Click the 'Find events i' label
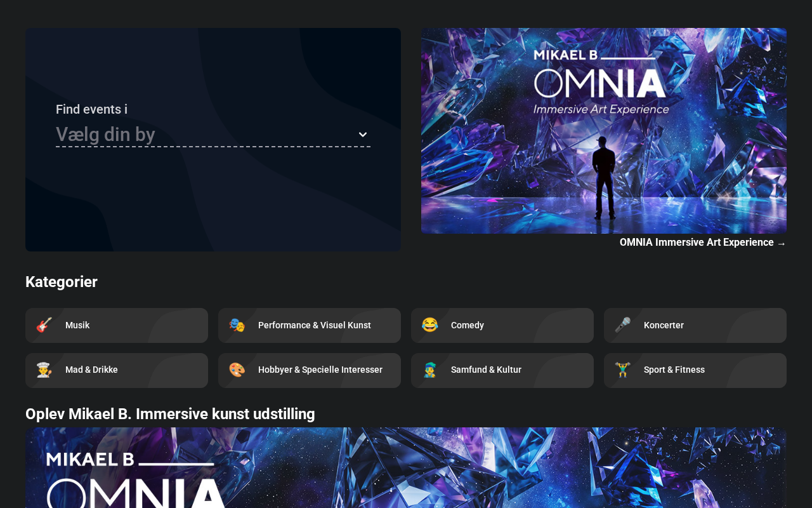This screenshot has height=508, width=812. pos(91,109)
